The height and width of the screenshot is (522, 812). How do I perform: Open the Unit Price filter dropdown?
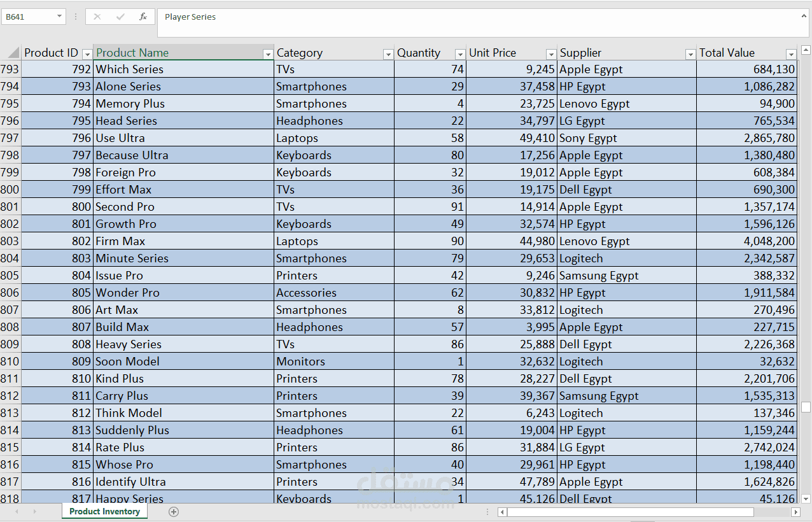click(552, 54)
